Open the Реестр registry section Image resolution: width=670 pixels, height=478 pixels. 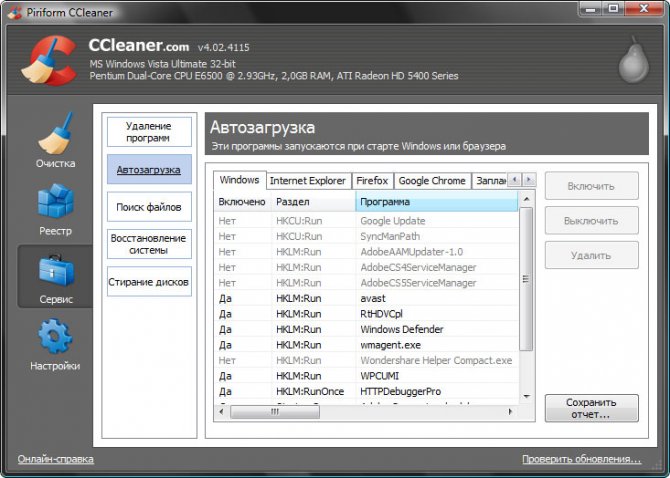coord(55,210)
